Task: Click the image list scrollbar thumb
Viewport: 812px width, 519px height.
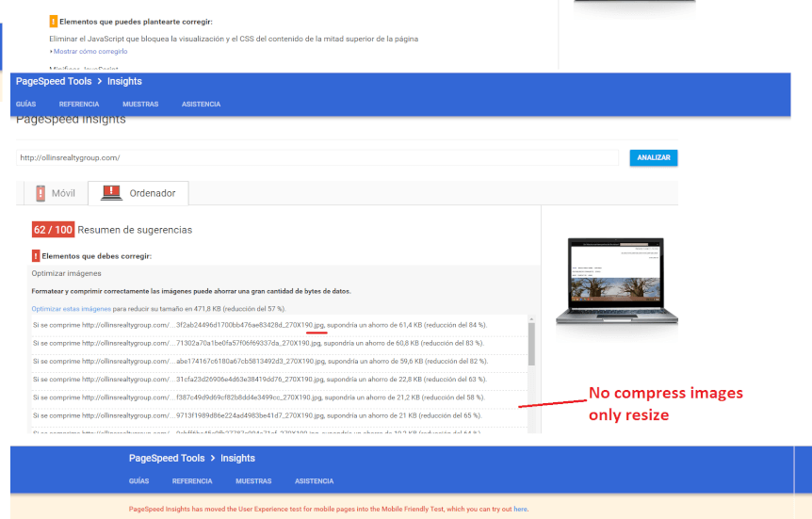Action: click(x=531, y=344)
